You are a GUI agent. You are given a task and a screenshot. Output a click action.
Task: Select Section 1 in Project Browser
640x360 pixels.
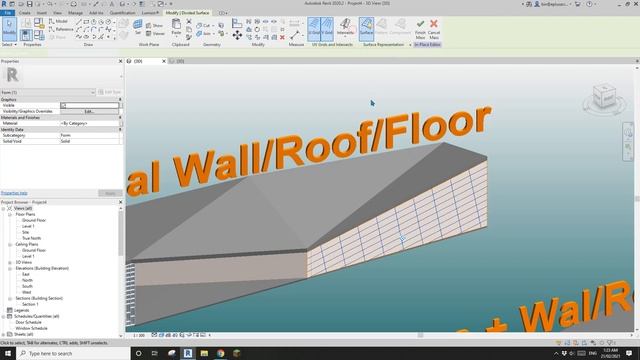30,304
